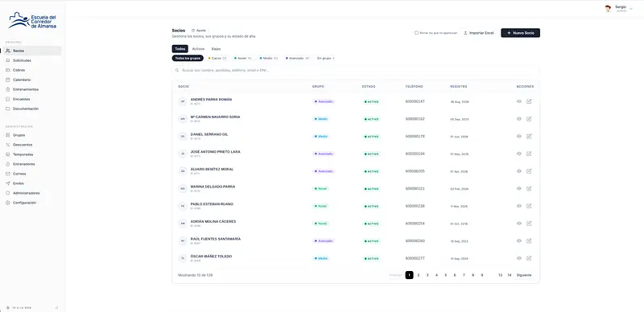Open Administradores in the sidebar
Screen dimensions: 644x312
point(33,193)
